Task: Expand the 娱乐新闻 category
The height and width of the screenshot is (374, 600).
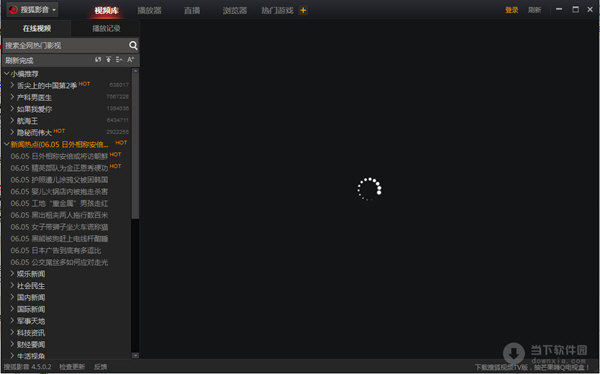Action: [x=12, y=274]
